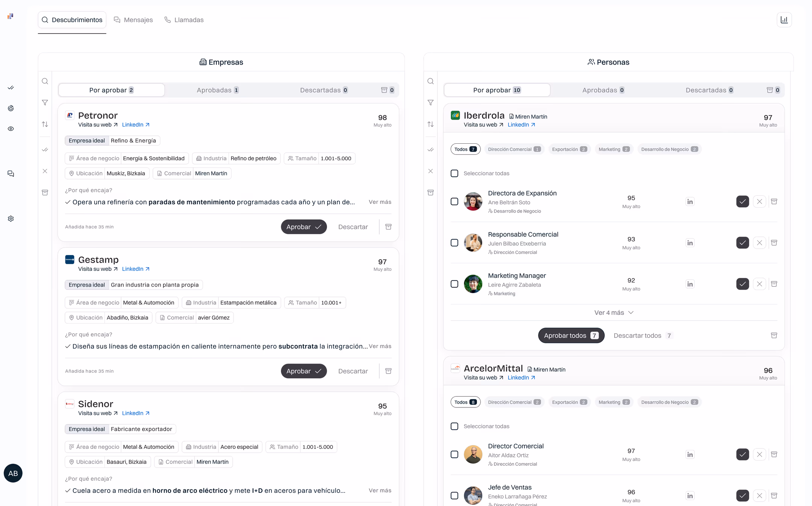Open Ane Beltrán Soto's LinkedIn icon
The image size is (812, 506).
pyautogui.click(x=690, y=202)
